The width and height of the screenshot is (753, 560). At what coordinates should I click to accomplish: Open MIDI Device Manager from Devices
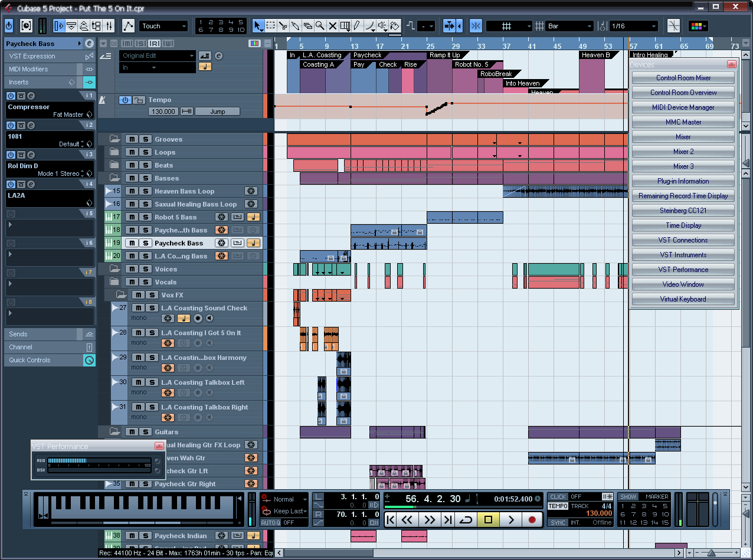point(683,107)
